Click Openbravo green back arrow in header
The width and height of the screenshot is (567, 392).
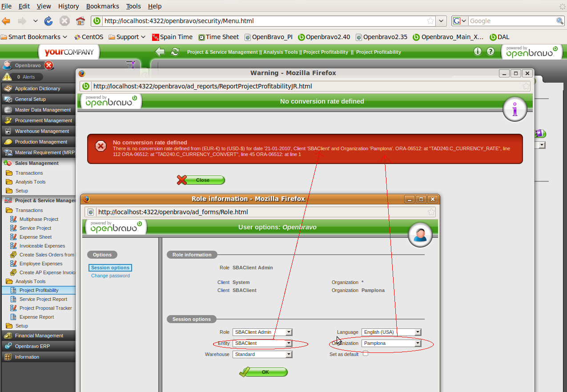tap(160, 52)
